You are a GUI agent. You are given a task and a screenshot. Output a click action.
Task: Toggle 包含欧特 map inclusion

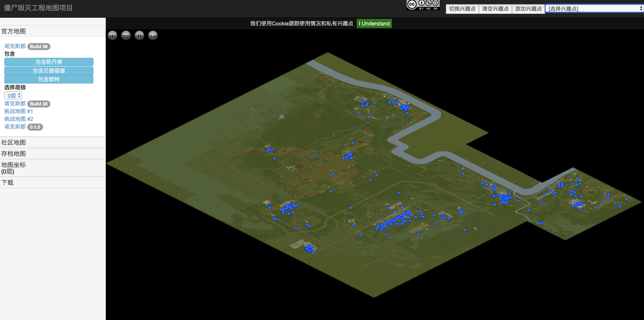(x=49, y=79)
